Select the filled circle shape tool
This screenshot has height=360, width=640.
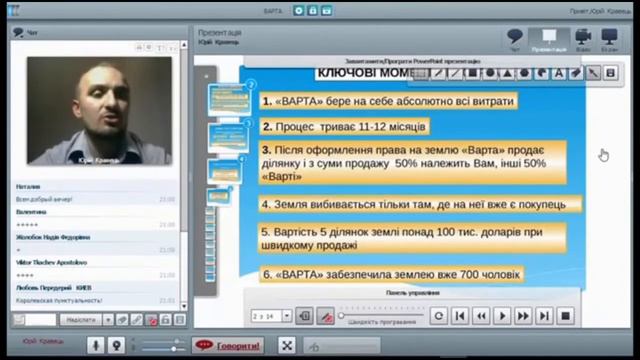[x=490, y=73]
